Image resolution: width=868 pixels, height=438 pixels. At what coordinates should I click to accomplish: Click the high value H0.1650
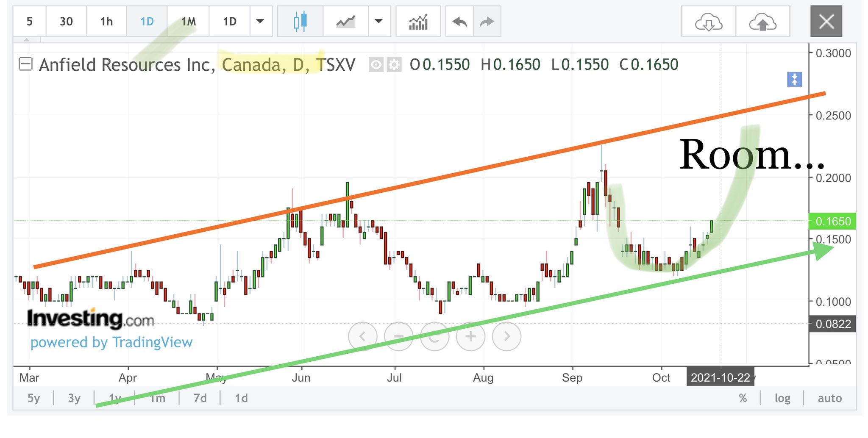510,65
